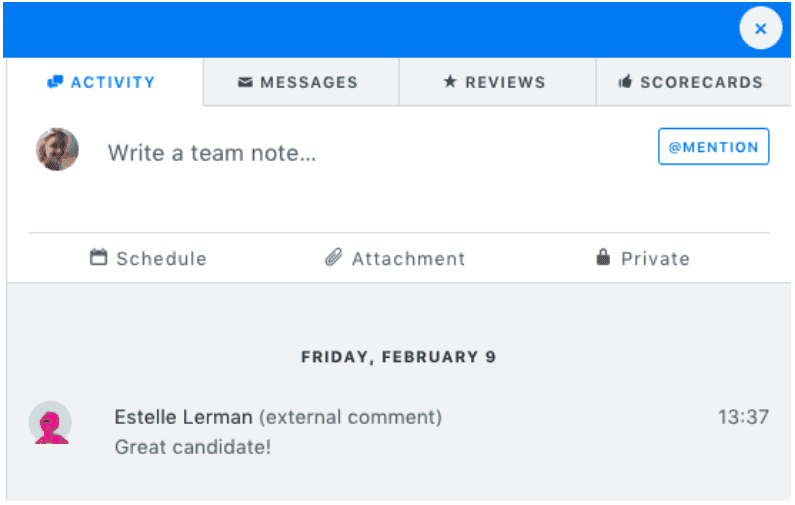The height and width of the screenshot is (505, 795).
Task: Add an Attachment to the note
Action: [x=394, y=258]
